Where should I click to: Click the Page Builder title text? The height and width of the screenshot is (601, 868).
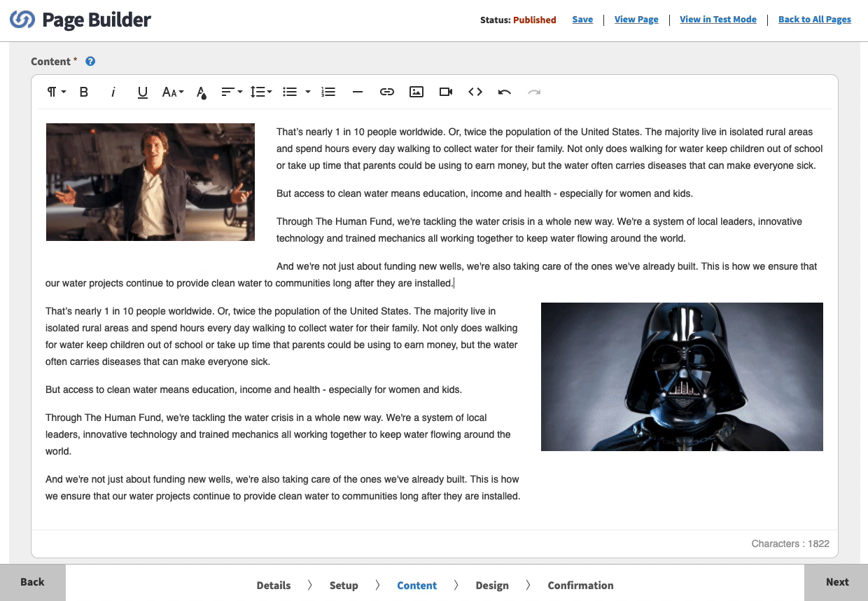[x=97, y=20]
